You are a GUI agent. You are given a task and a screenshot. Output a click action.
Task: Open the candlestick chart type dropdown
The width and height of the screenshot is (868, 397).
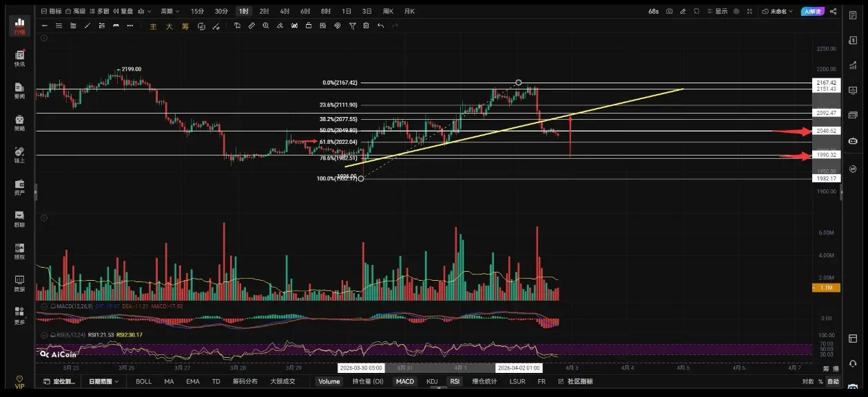click(x=144, y=11)
